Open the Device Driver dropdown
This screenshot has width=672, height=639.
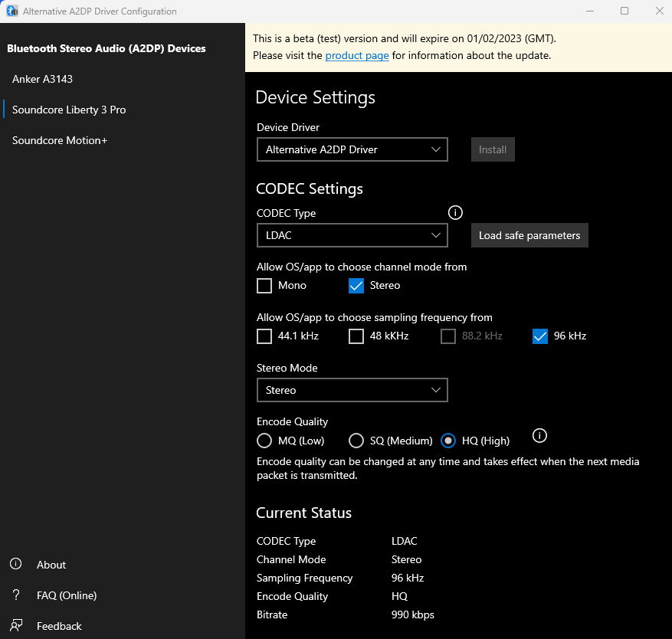pyautogui.click(x=352, y=149)
